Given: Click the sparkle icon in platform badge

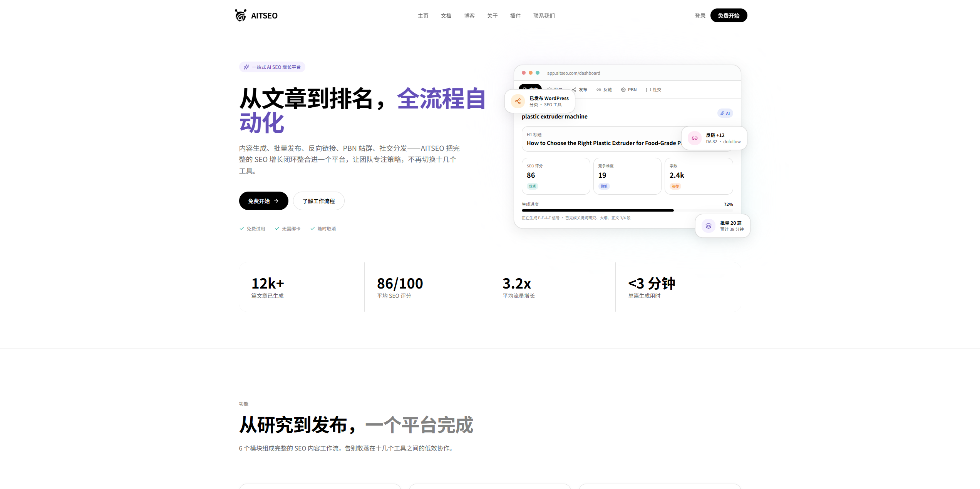Looking at the screenshot, I should coord(246,67).
